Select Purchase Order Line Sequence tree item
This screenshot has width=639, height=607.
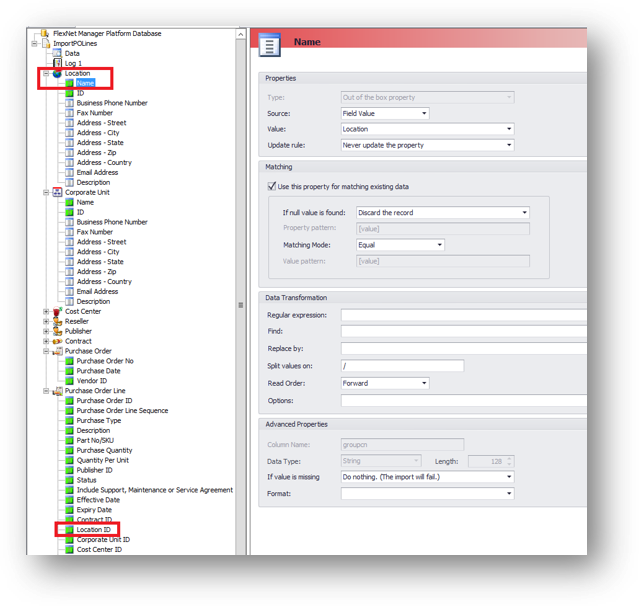point(122,411)
